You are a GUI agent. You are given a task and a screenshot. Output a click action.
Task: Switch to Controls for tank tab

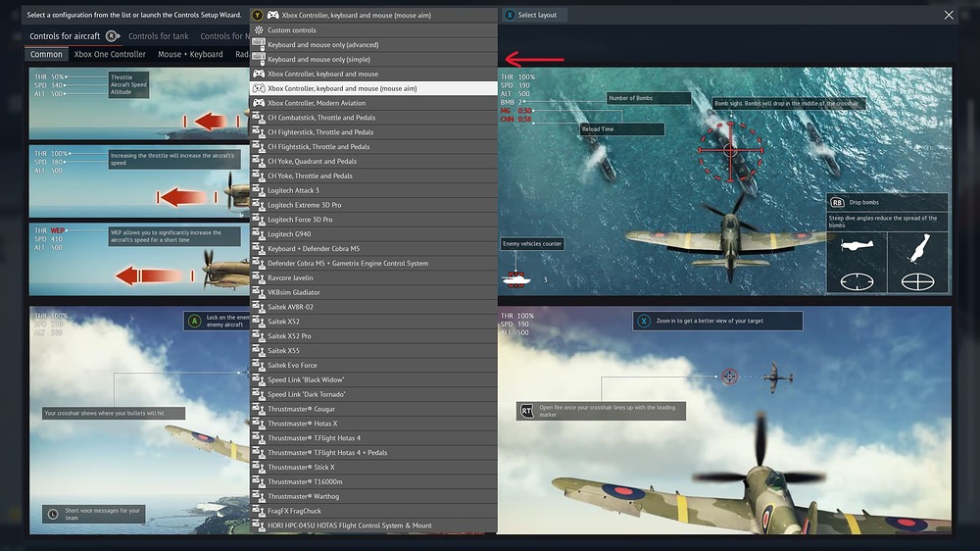[x=158, y=36]
